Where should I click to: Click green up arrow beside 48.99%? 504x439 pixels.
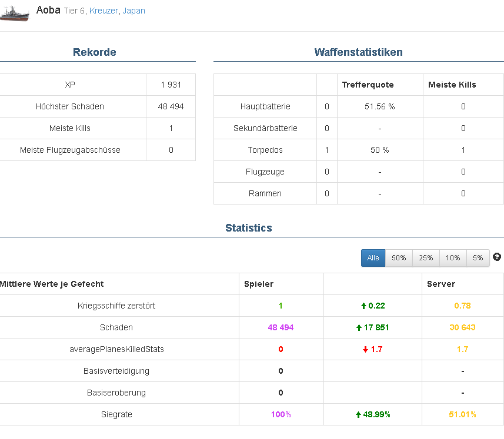358,414
